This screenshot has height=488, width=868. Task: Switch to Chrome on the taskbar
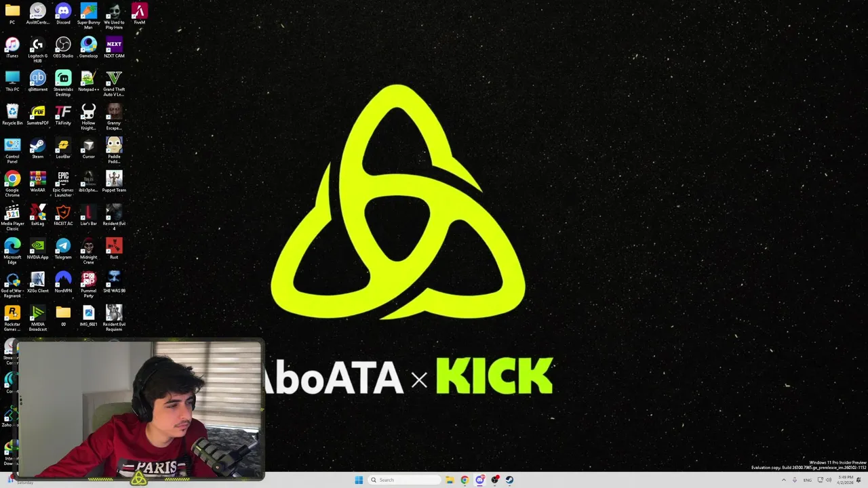465,480
